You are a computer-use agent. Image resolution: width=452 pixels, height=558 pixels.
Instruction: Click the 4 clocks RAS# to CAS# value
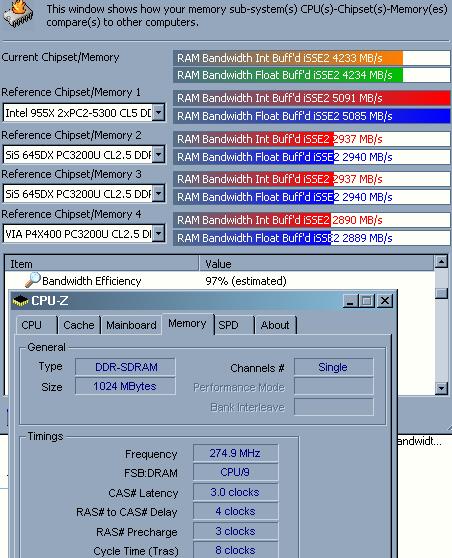click(235, 511)
